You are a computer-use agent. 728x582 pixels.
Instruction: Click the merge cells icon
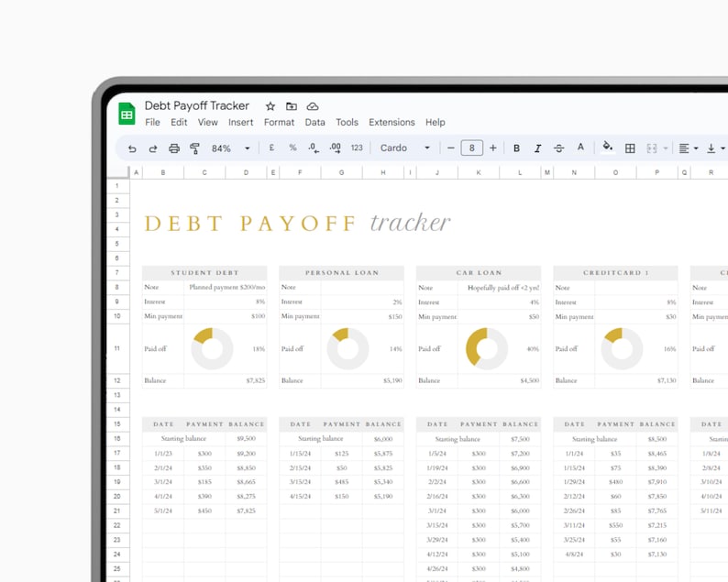pyautogui.click(x=652, y=148)
